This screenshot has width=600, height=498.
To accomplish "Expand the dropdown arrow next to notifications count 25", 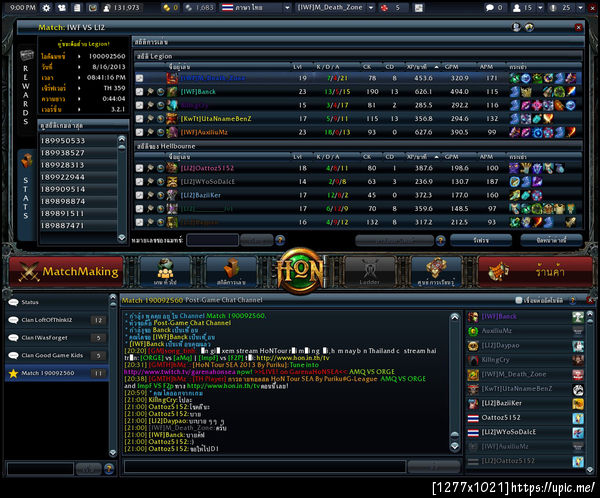I will pyautogui.click(x=581, y=8).
